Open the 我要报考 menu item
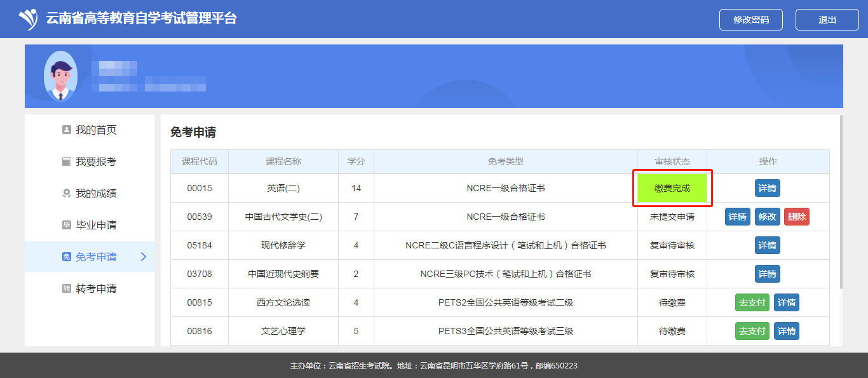 (x=96, y=162)
